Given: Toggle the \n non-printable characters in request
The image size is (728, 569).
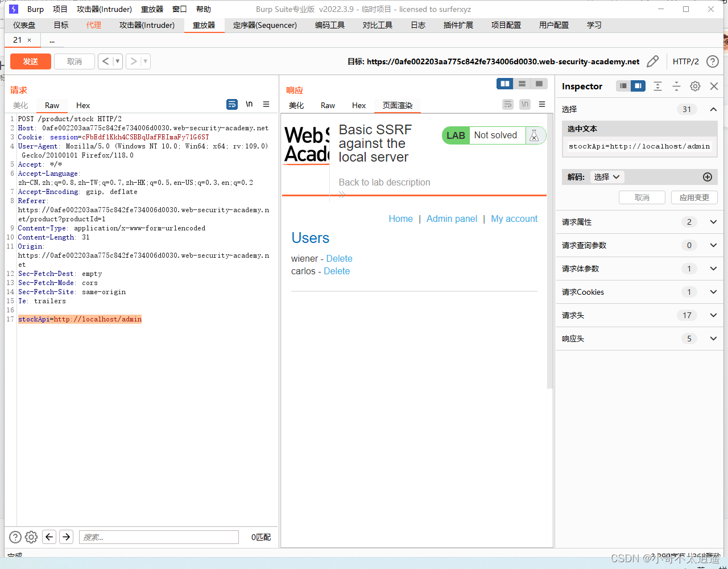Looking at the screenshot, I should pos(249,105).
